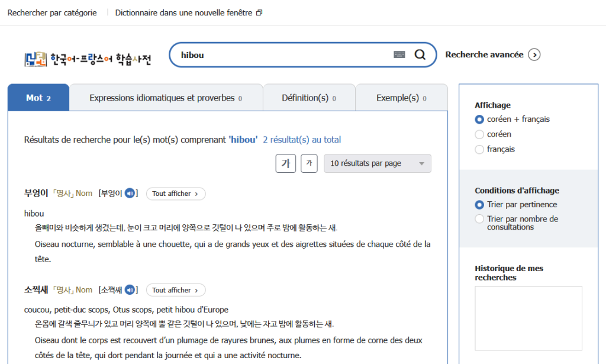
Task: Click the 「명사」 Nom label beside 부엉이
Action: [72, 193]
